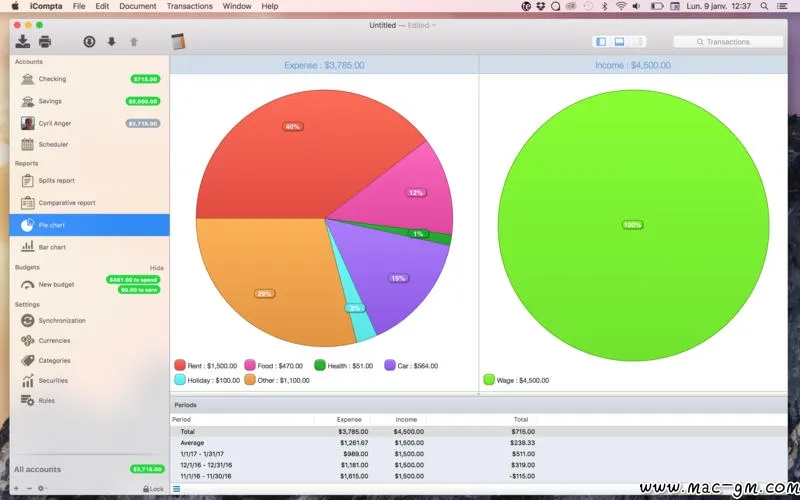Open Currencies settings icon
Viewport: 800px width, 500px height.
[x=28, y=340]
